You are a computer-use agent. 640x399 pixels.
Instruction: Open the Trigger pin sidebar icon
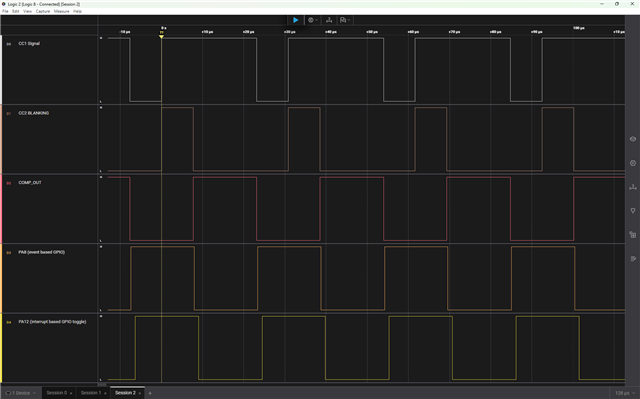(x=633, y=211)
